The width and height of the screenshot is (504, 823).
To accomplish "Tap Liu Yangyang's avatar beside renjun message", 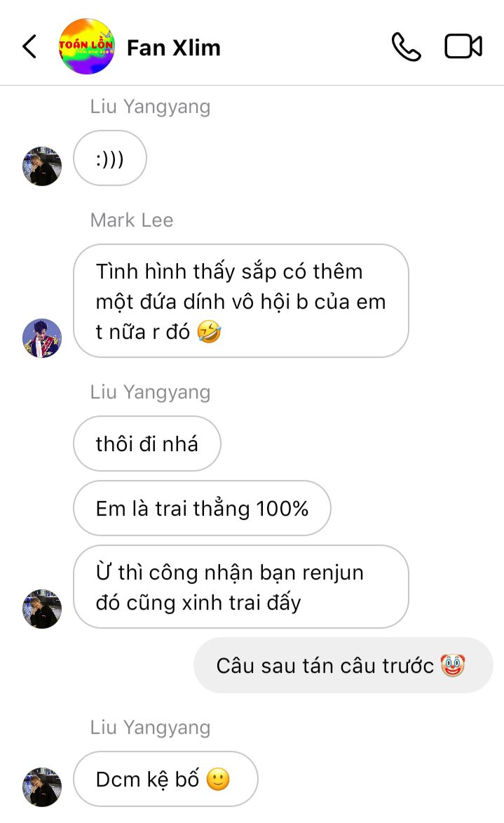I will (42, 609).
